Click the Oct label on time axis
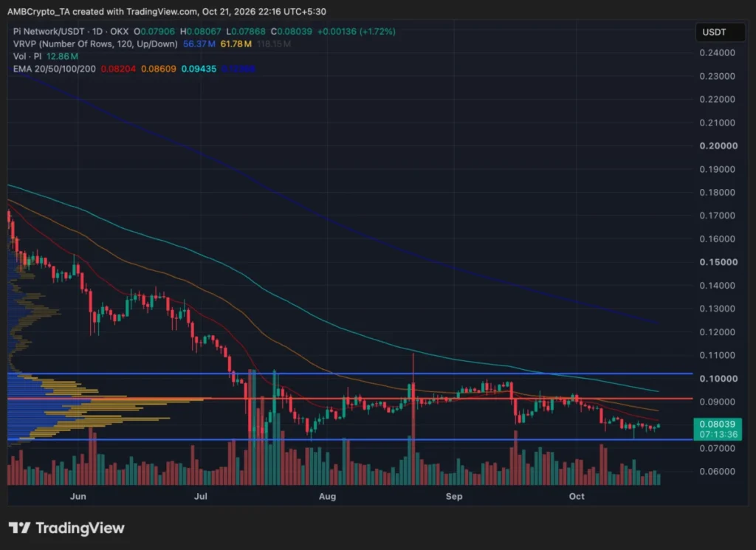This screenshot has width=756, height=550. click(x=577, y=496)
